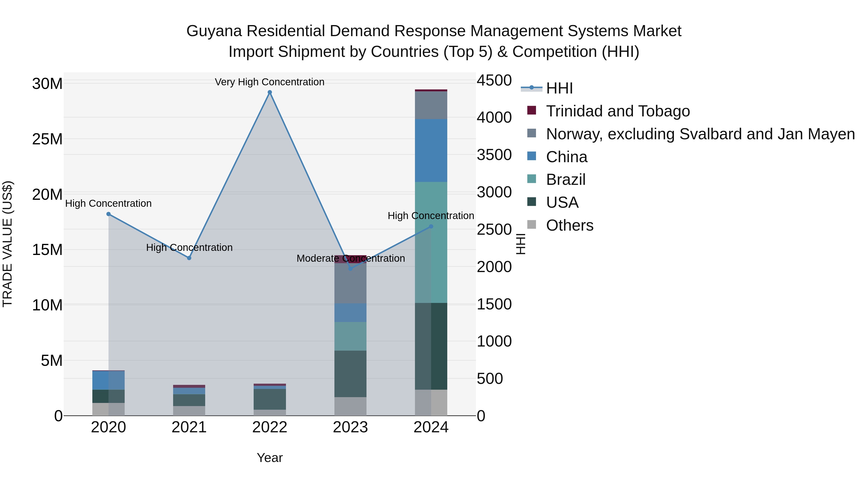Click Norway gray-blue legend swatch
This screenshot has height=488, width=868.
[531, 133]
